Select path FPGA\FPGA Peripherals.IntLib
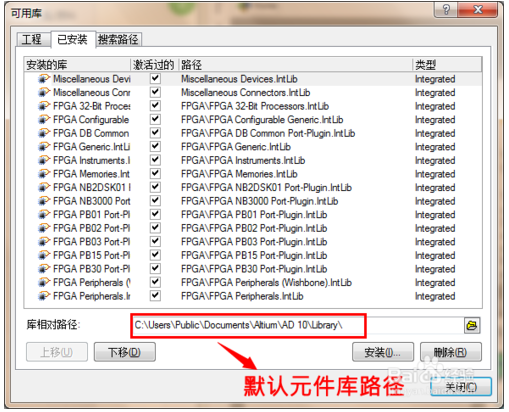Screen dimensions: 509x412 point(242,296)
